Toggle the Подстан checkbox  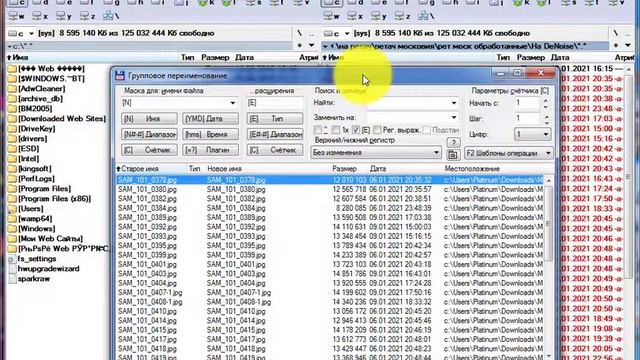427,130
